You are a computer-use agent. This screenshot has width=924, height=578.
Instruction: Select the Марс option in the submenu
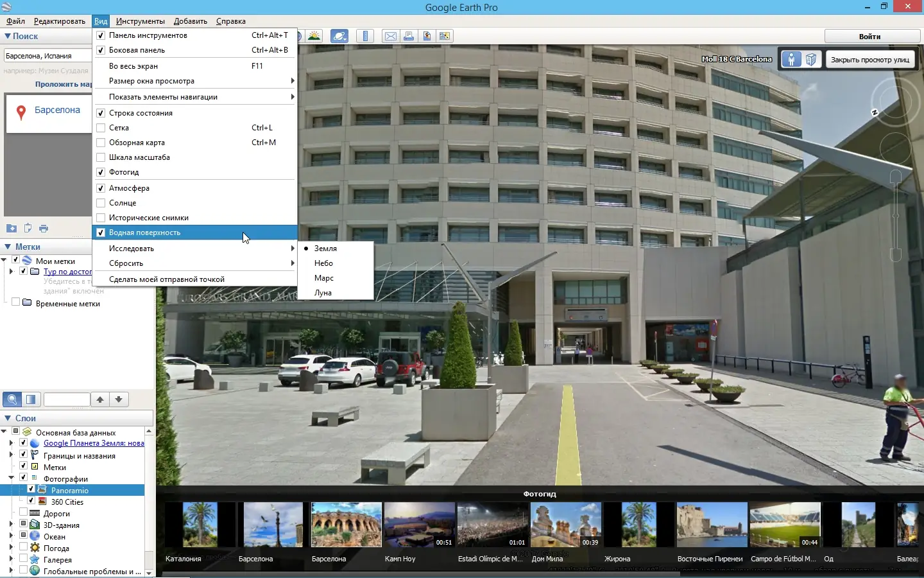(325, 278)
